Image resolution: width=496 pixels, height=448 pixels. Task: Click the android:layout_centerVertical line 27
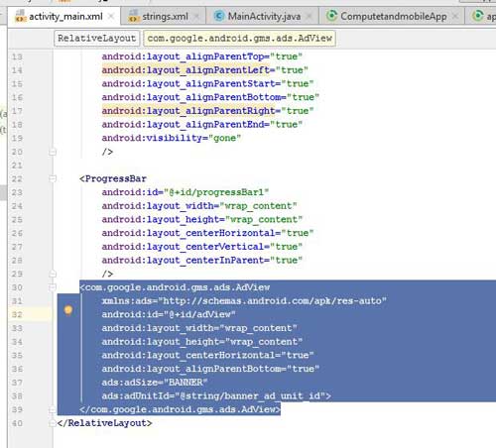(x=202, y=247)
